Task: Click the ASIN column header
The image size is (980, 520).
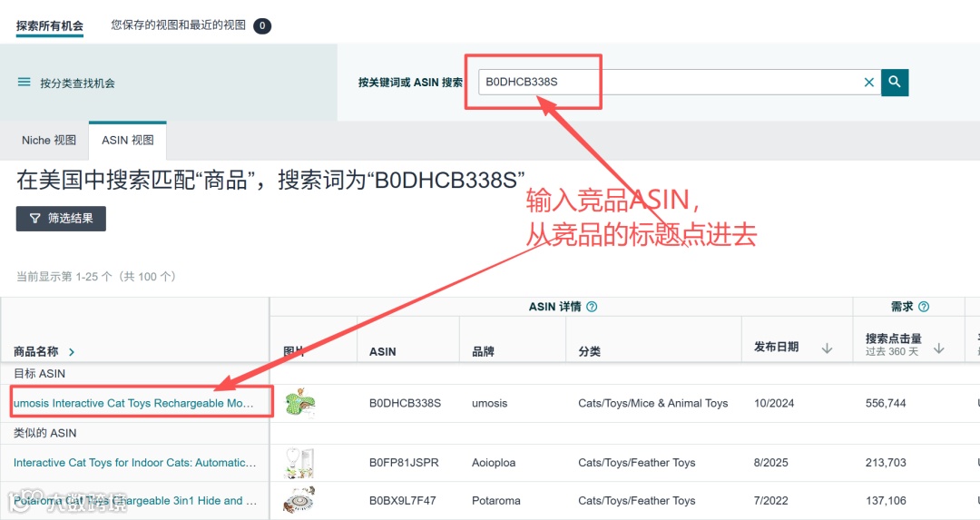Action: pyautogui.click(x=383, y=352)
